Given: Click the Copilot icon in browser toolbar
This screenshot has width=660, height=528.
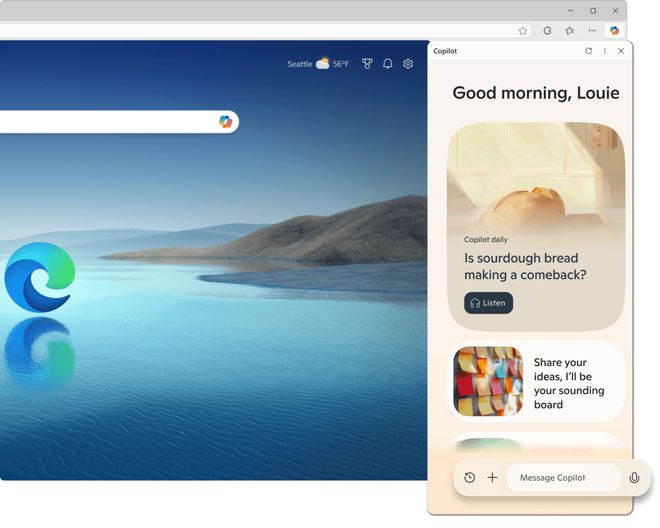Looking at the screenshot, I should [614, 31].
